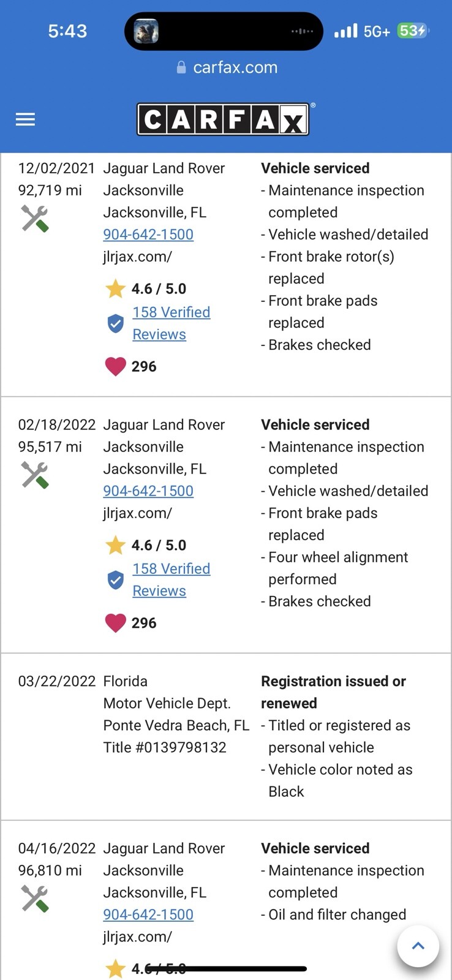The height and width of the screenshot is (980, 452).
Task: Open the hamburger menu
Action: coord(25,119)
